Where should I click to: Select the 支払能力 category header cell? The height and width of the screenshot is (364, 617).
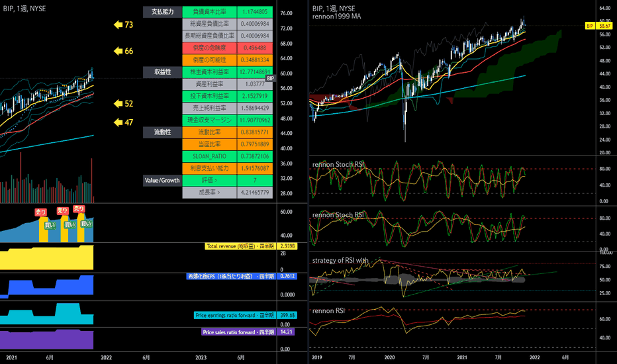(x=162, y=12)
